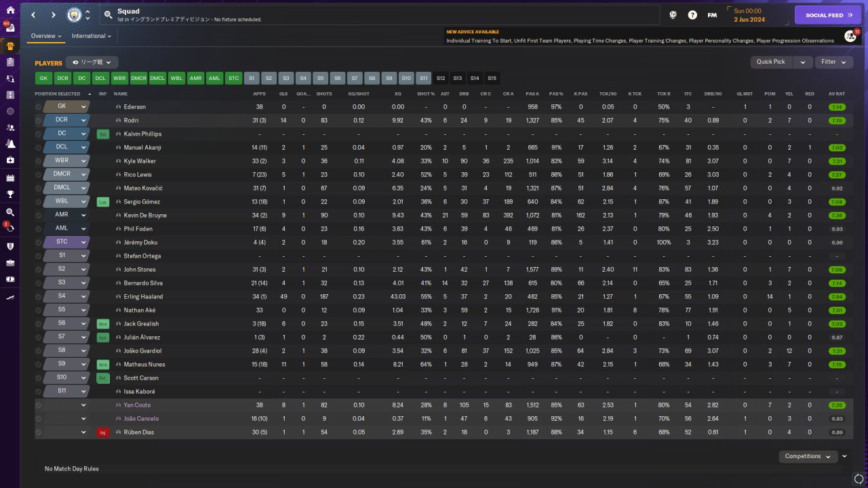Toggle the selection circle on Rodri's row

[x=39, y=121]
